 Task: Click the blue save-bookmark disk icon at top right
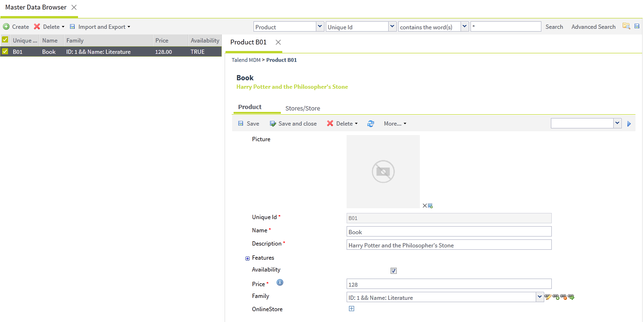636,26
